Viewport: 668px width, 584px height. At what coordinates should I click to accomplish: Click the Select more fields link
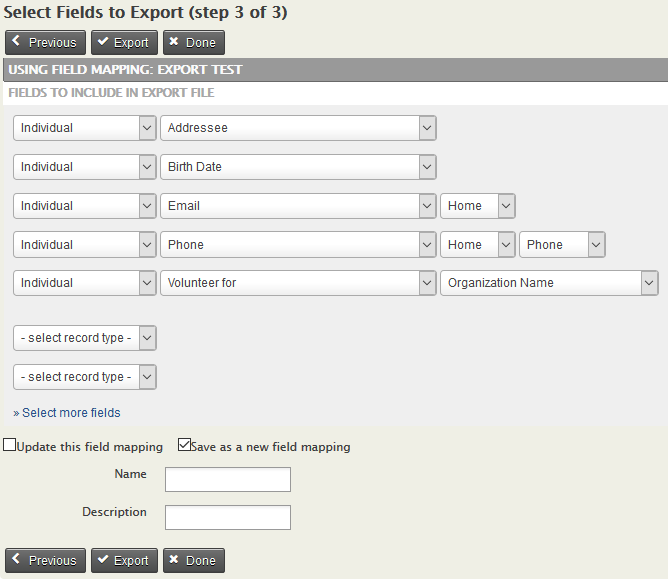click(x=71, y=413)
